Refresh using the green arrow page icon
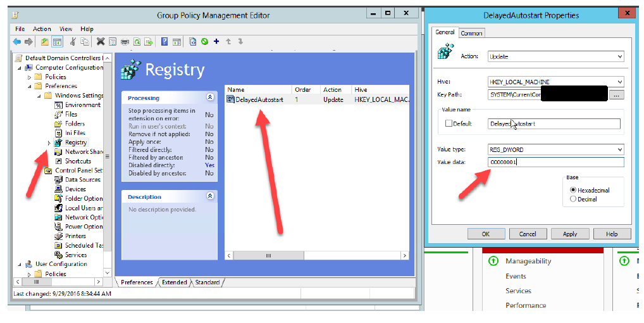Viewport: 644px width, 323px height. click(137, 42)
